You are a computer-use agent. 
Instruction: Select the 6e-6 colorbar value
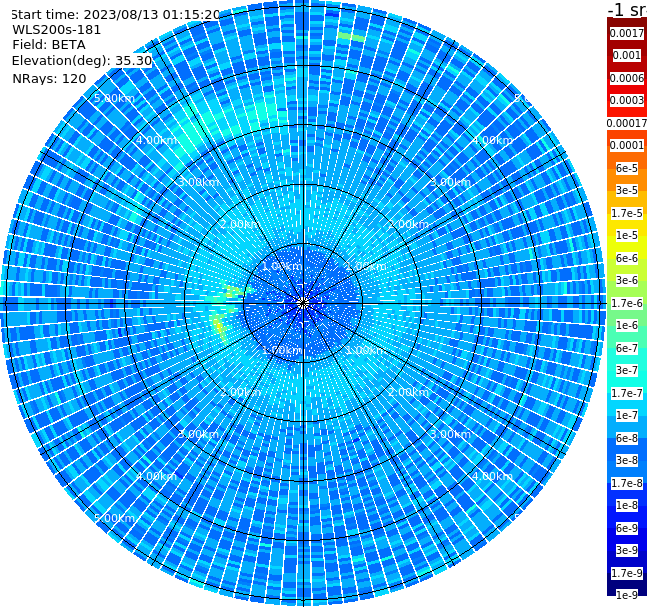coord(627,258)
